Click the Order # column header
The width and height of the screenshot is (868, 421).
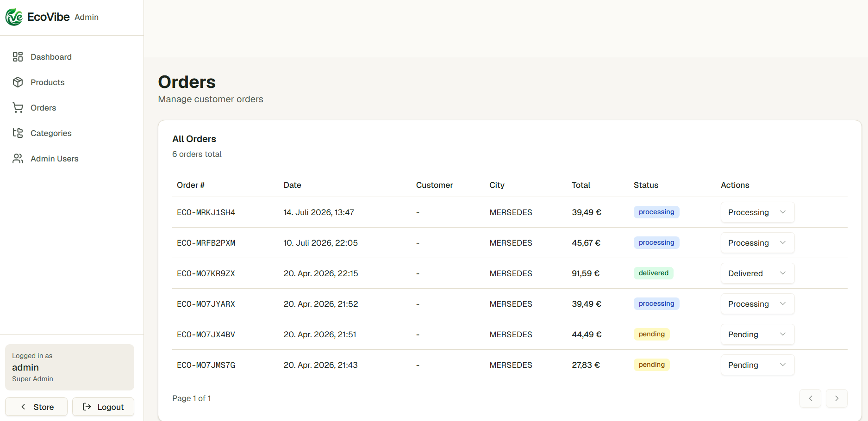click(x=191, y=185)
